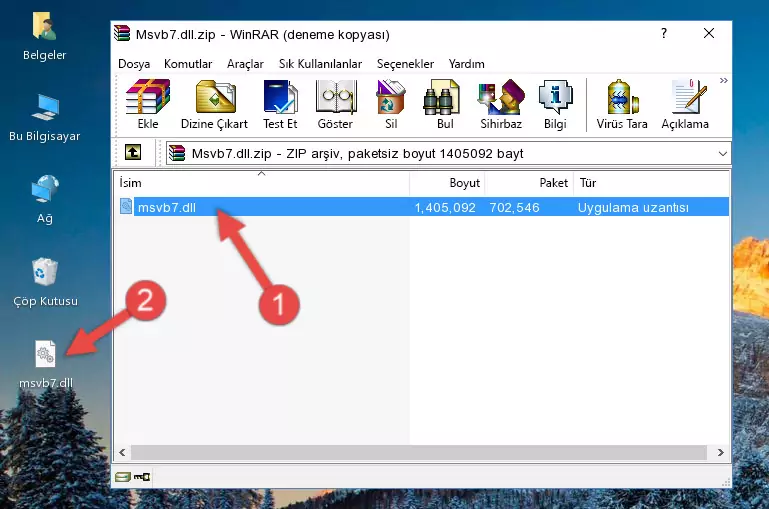The image size is (769, 509).
Task: Select the Ağ network desktop icon
Action: 45,200
